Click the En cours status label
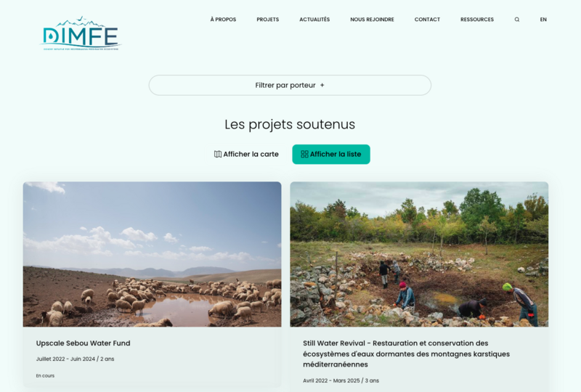The height and width of the screenshot is (392, 581). [45, 376]
